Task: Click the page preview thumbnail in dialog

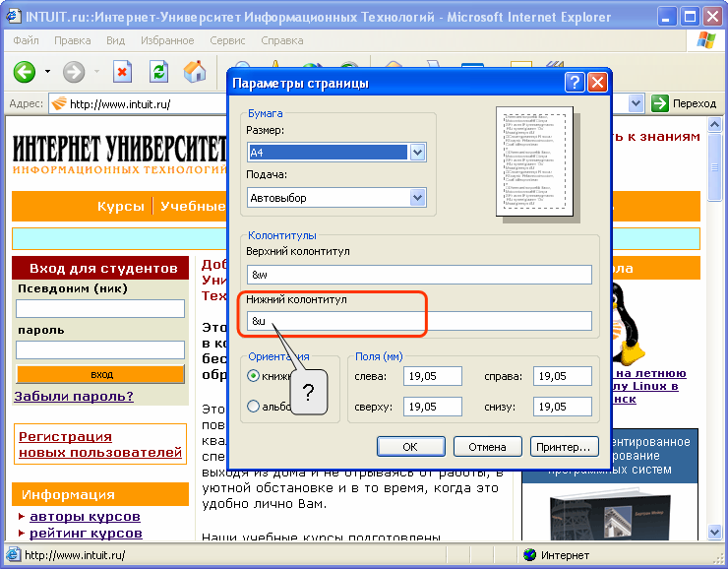Action: [534, 161]
